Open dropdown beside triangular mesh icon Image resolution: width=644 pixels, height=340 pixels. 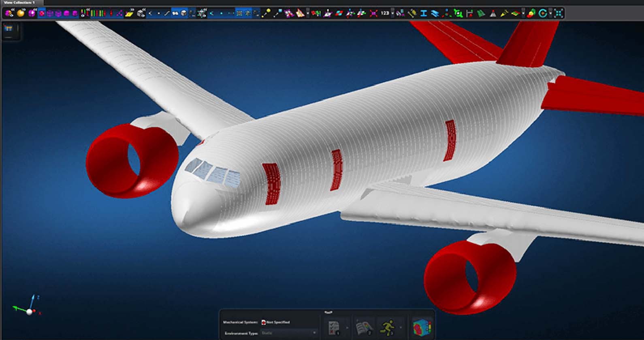[308, 13]
